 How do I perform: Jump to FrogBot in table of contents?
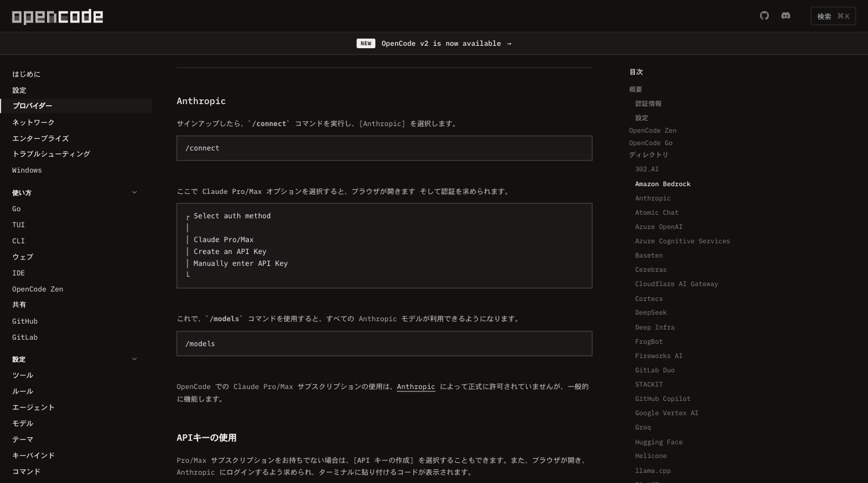tap(648, 341)
